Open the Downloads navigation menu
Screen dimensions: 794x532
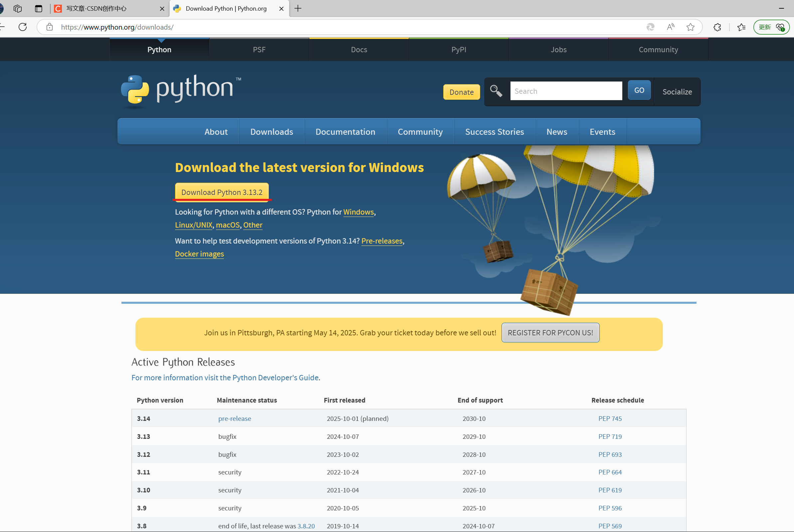click(x=272, y=132)
